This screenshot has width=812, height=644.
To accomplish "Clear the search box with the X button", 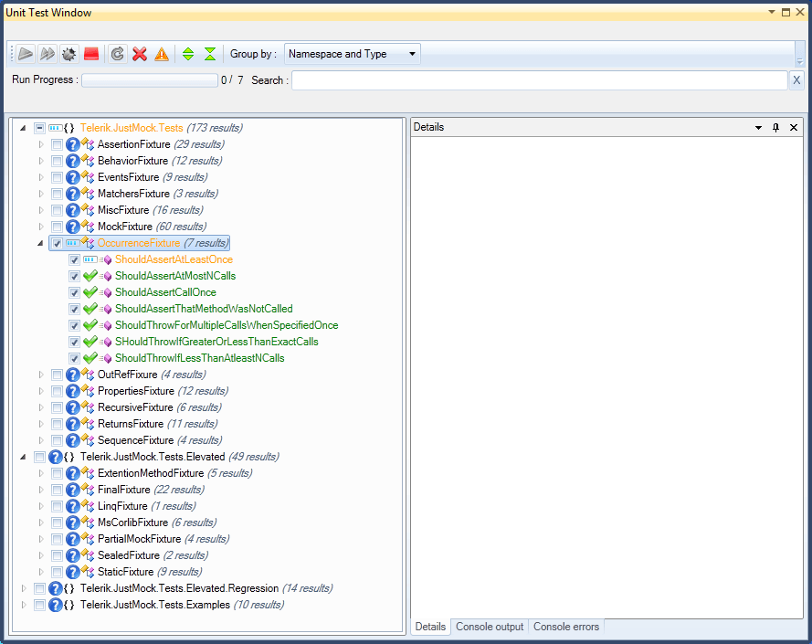I will (796, 80).
